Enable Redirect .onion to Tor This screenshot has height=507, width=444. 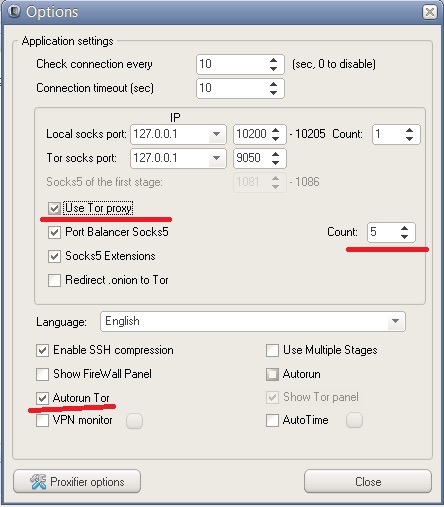tap(54, 280)
